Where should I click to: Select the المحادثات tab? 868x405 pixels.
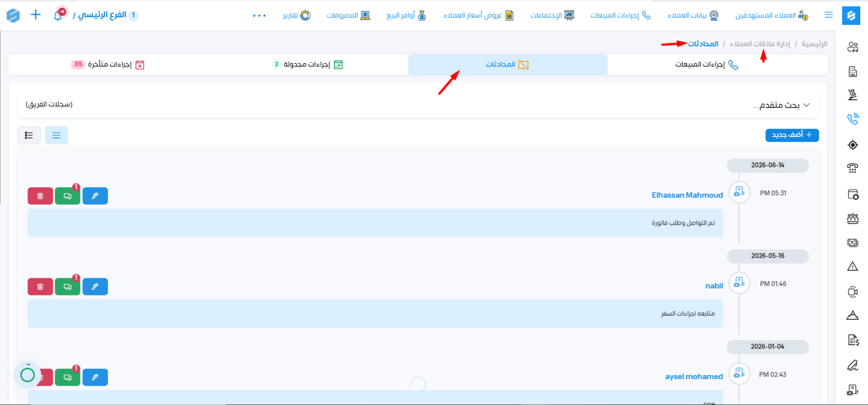[507, 65]
